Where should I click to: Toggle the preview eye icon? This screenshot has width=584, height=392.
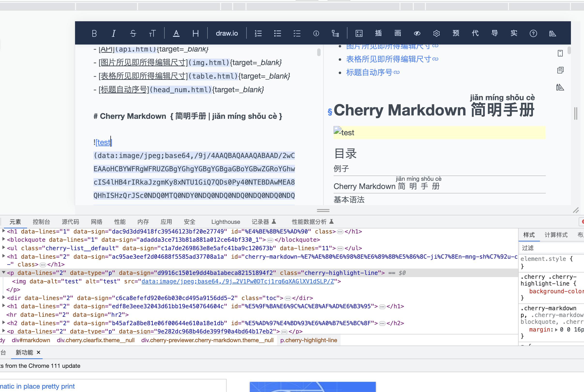[417, 33]
